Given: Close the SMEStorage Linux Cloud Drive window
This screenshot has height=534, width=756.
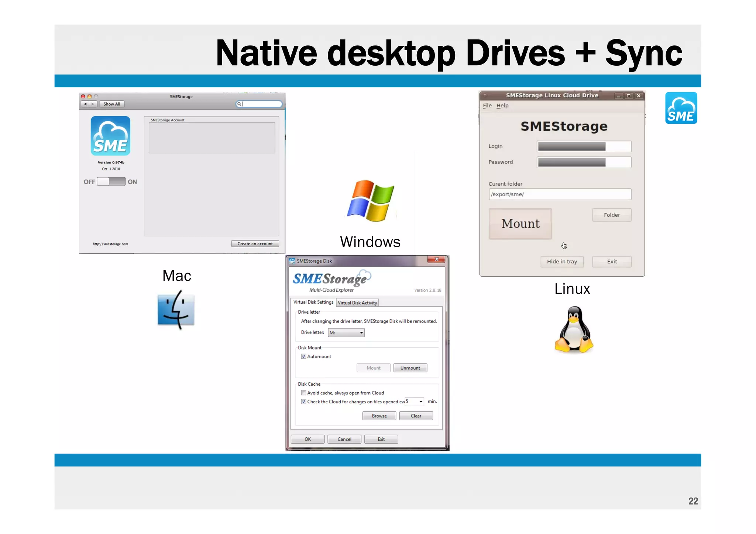Looking at the screenshot, I should [639, 96].
